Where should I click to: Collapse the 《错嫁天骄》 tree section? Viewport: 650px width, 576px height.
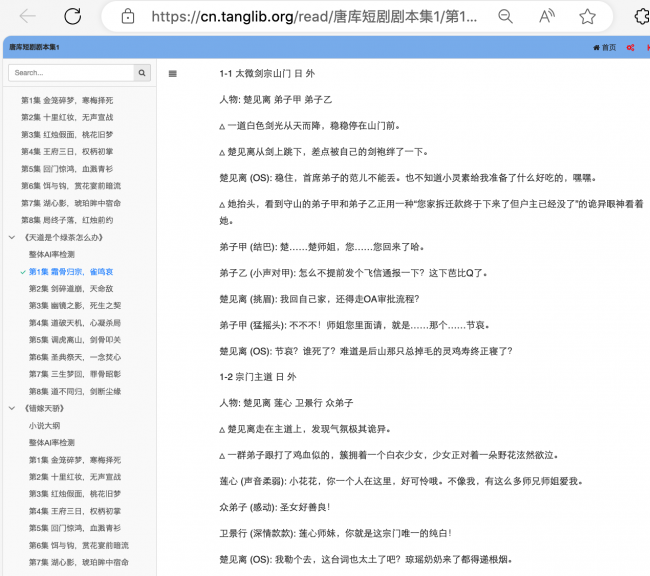click(x=12, y=408)
